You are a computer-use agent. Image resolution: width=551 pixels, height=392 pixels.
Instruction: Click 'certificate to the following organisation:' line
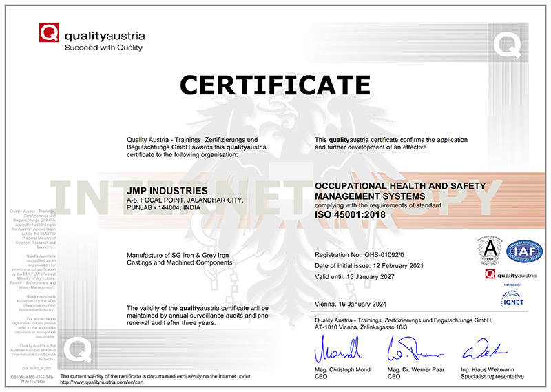tap(182, 155)
